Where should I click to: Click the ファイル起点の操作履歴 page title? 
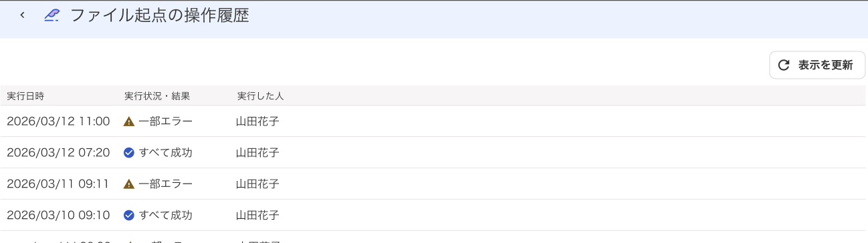160,15
